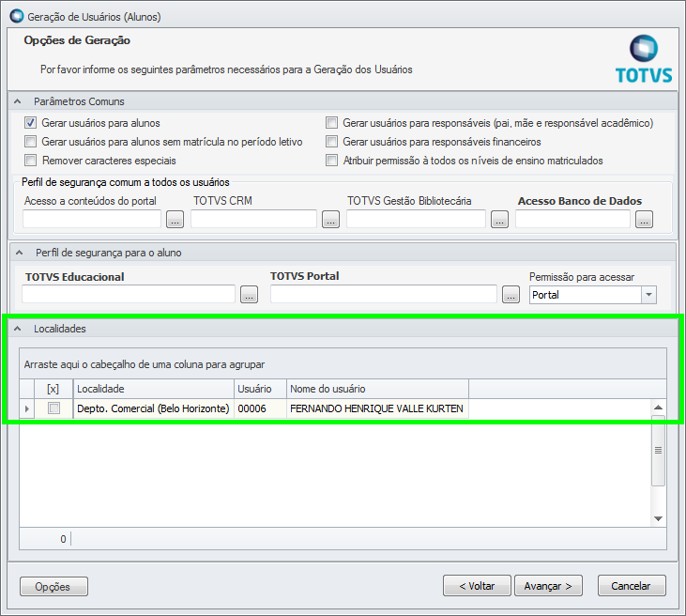The image size is (686, 616).
Task: Cancel the user generation wizard
Action: [x=632, y=586]
